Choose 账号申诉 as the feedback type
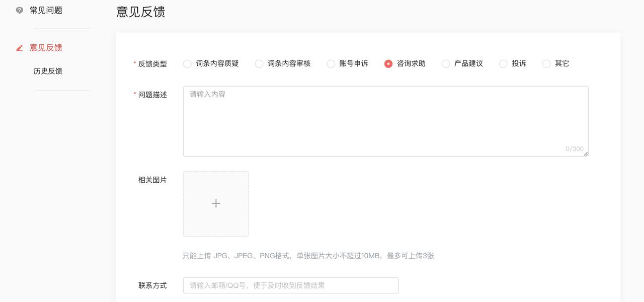The width and height of the screenshot is (644, 302). (x=331, y=63)
